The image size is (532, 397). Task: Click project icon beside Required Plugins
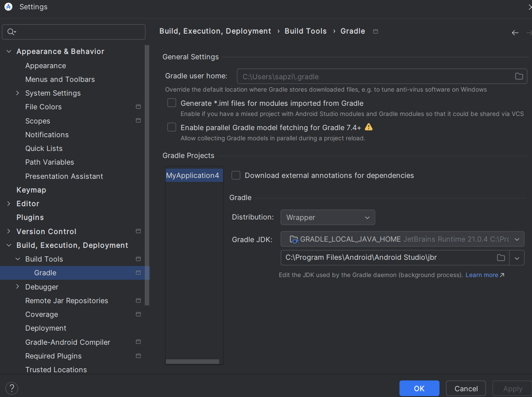point(138,356)
